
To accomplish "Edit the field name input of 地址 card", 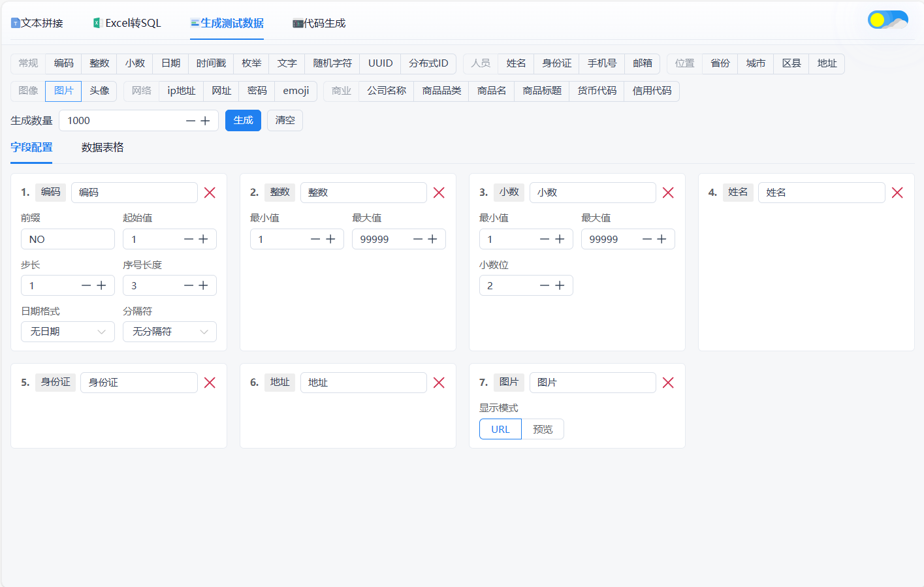I will point(364,383).
